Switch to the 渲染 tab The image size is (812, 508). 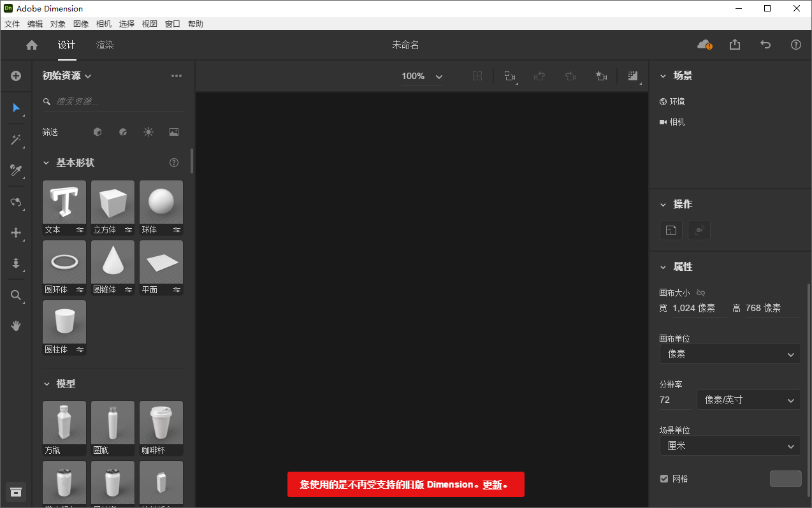click(105, 45)
